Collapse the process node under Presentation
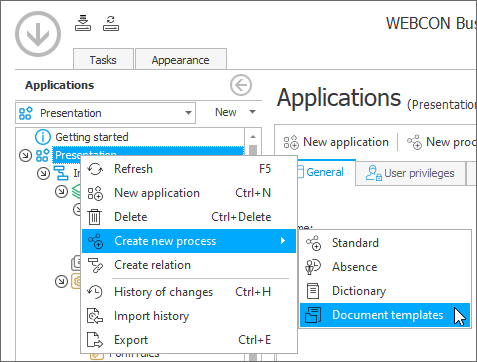The image size is (477, 362). coord(43,173)
